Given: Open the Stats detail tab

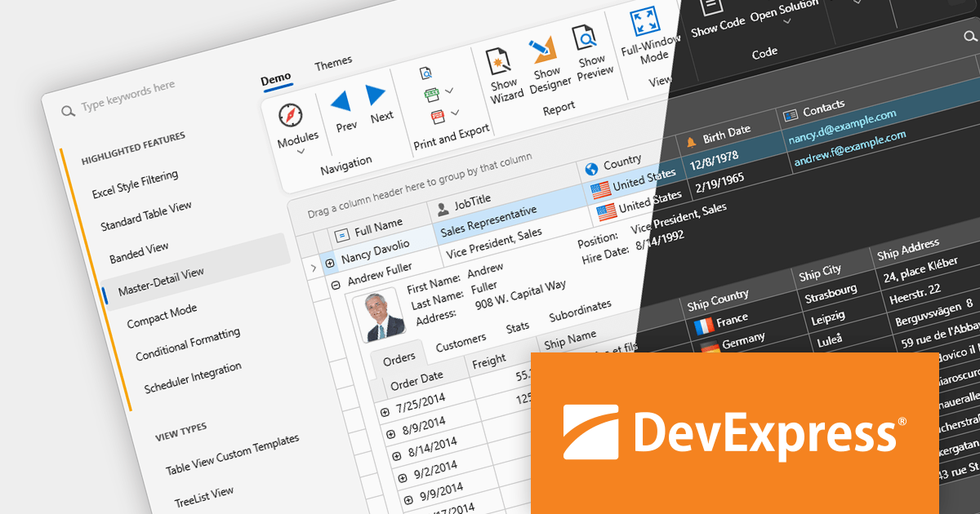Looking at the screenshot, I should (518, 328).
